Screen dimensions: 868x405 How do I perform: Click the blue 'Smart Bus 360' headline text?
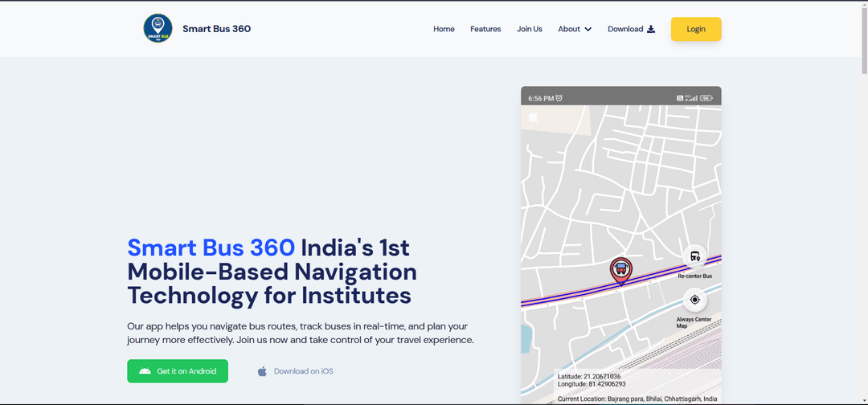[x=211, y=247]
